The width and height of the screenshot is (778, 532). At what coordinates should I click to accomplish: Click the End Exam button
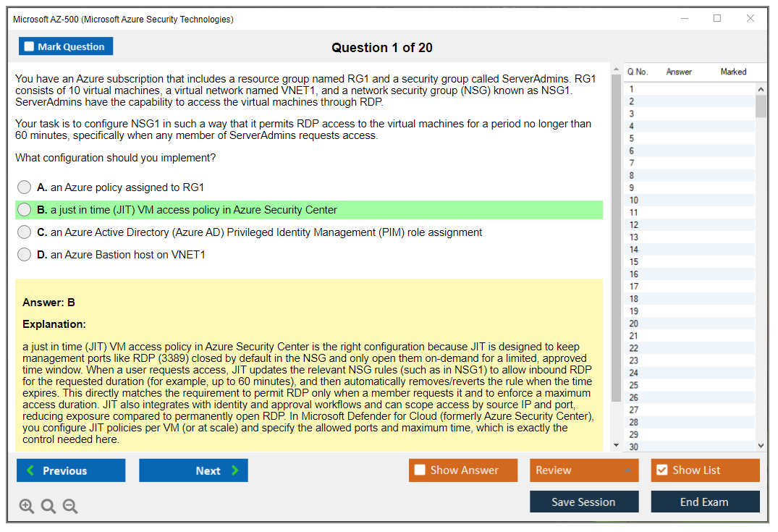coord(705,502)
